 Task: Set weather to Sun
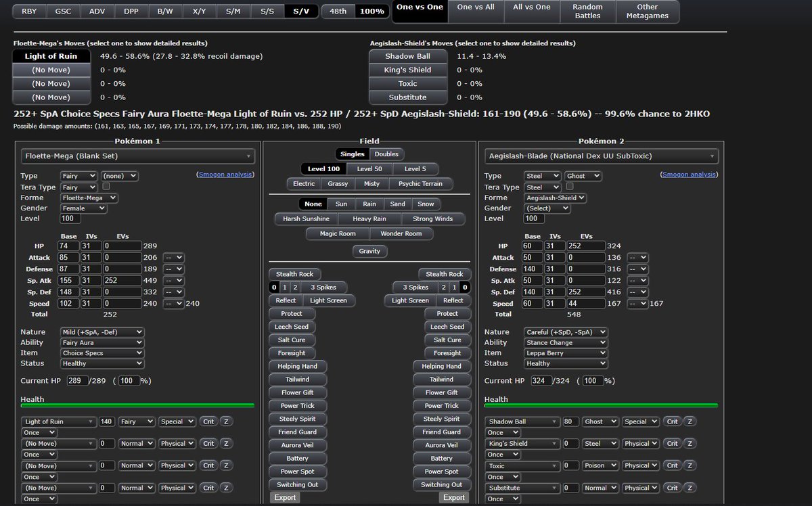pyautogui.click(x=341, y=204)
